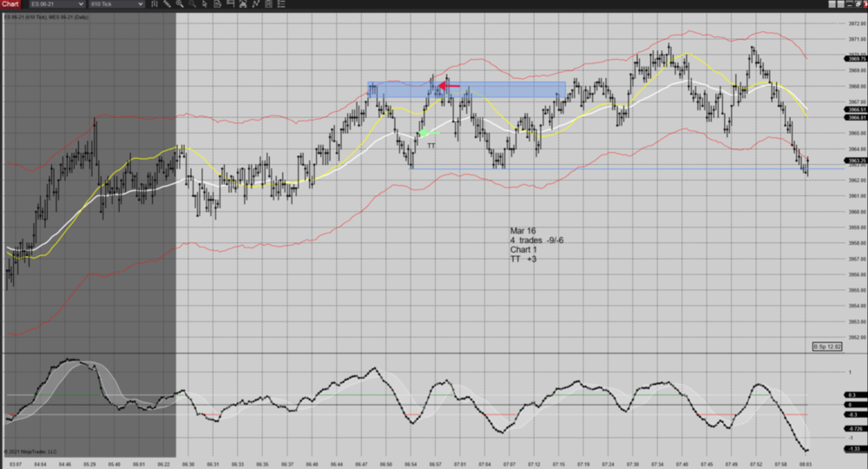Click the Chart tab label
The width and height of the screenshot is (868, 469).
coord(10,4)
